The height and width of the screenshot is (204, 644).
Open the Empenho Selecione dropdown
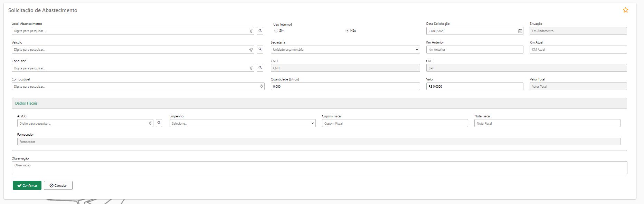243,123
